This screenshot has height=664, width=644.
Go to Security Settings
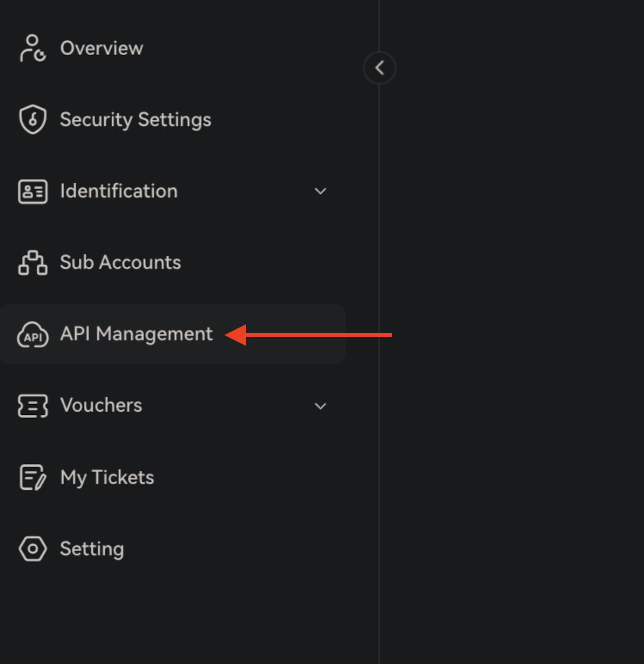135,120
